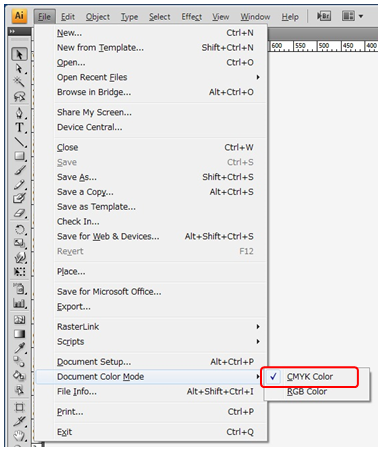Select the Hand tool
The image size is (385, 454).
(x=19, y=435)
